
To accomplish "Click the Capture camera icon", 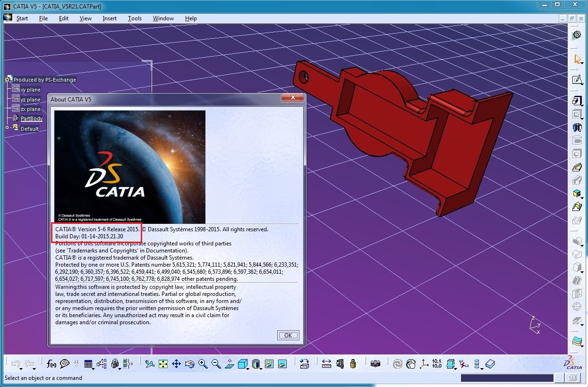I will tap(375, 364).
